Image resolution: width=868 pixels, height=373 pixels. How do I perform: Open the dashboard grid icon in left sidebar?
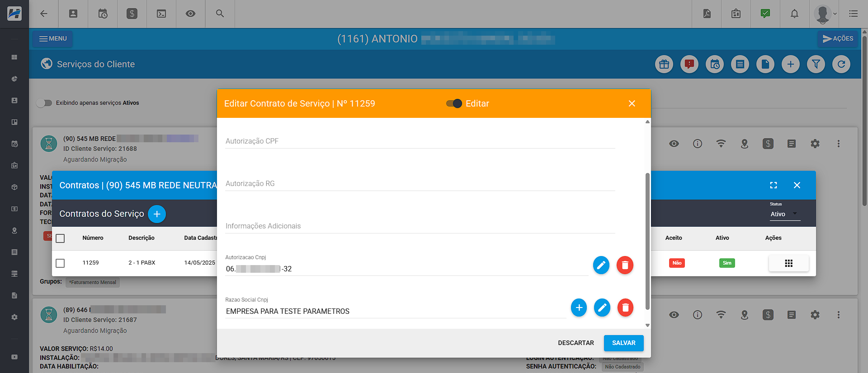click(14, 57)
